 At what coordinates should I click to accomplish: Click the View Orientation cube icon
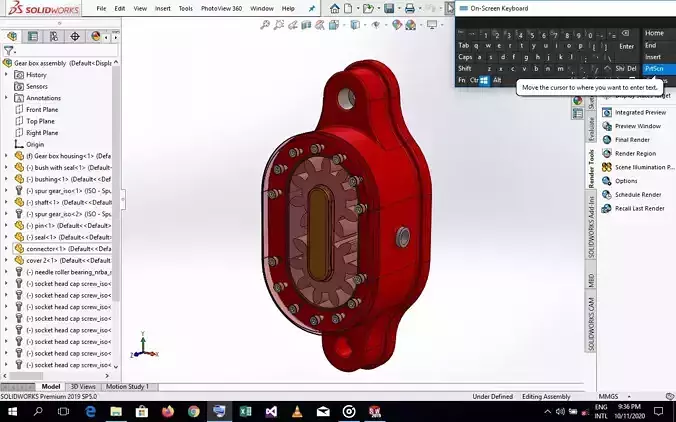coord(334,25)
